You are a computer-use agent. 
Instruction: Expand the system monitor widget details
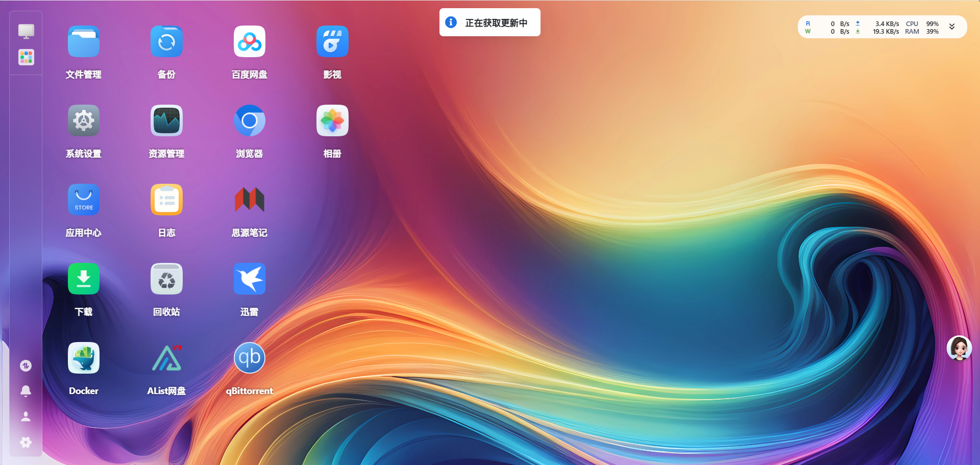tap(951, 27)
